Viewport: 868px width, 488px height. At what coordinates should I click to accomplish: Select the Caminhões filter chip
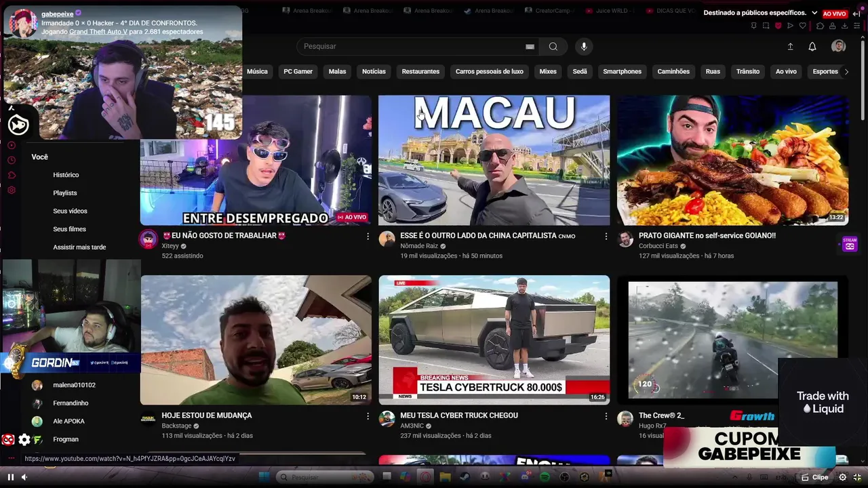673,71
